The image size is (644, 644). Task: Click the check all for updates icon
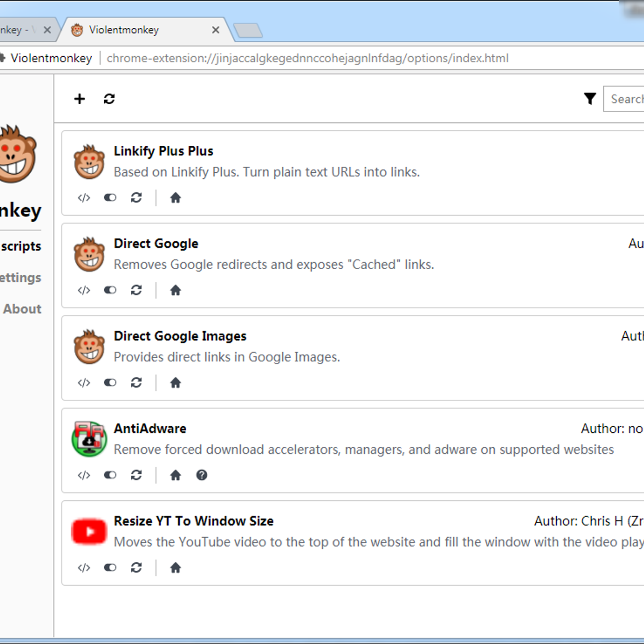click(x=109, y=99)
